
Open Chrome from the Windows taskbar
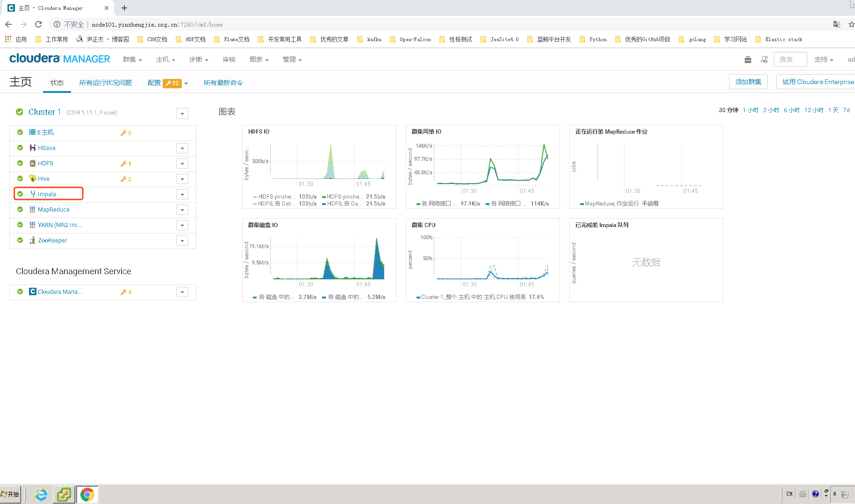point(87,494)
